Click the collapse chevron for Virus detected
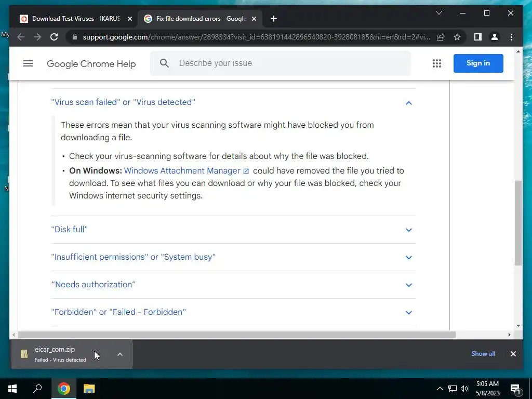Viewport: 532px width, 399px height. [408, 103]
